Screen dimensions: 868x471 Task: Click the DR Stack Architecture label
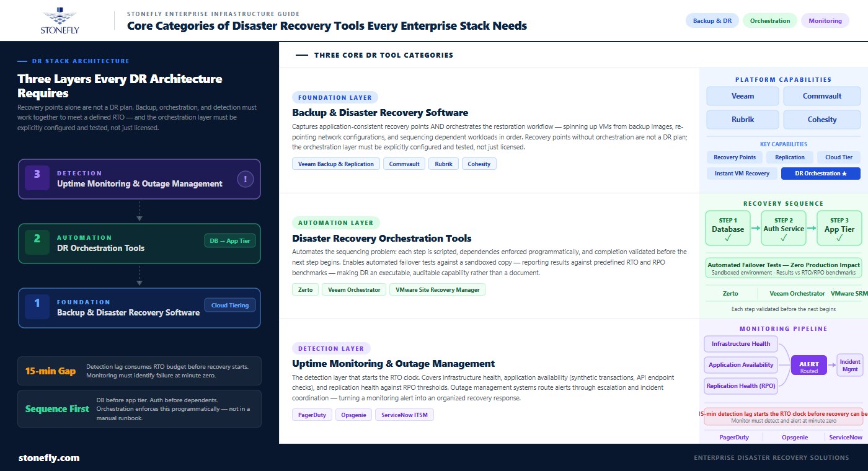[81, 61]
